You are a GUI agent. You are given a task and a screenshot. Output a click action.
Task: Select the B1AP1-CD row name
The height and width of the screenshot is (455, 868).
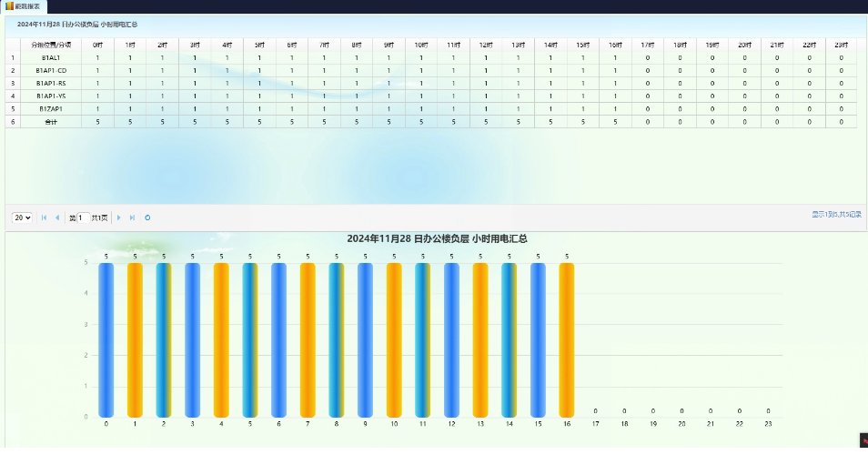coord(51,70)
